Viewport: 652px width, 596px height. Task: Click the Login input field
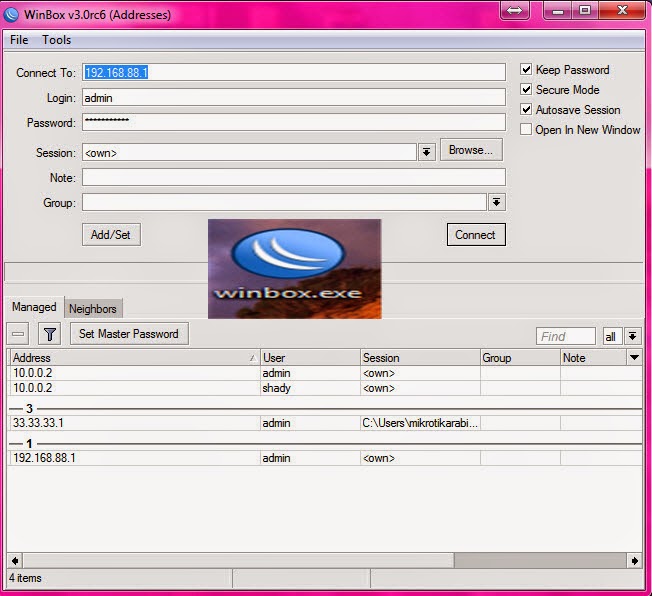point(294,97)
